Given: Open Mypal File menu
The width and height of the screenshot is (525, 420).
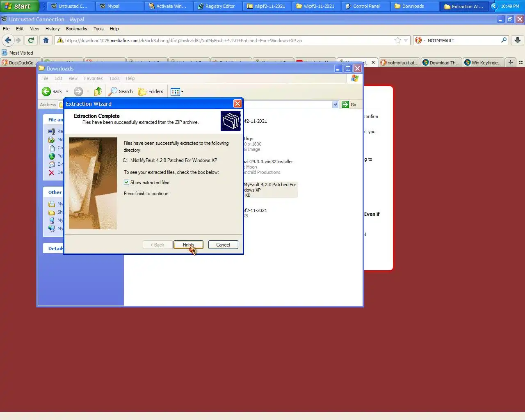Looking at the screenshot, I should coord(6,29).
